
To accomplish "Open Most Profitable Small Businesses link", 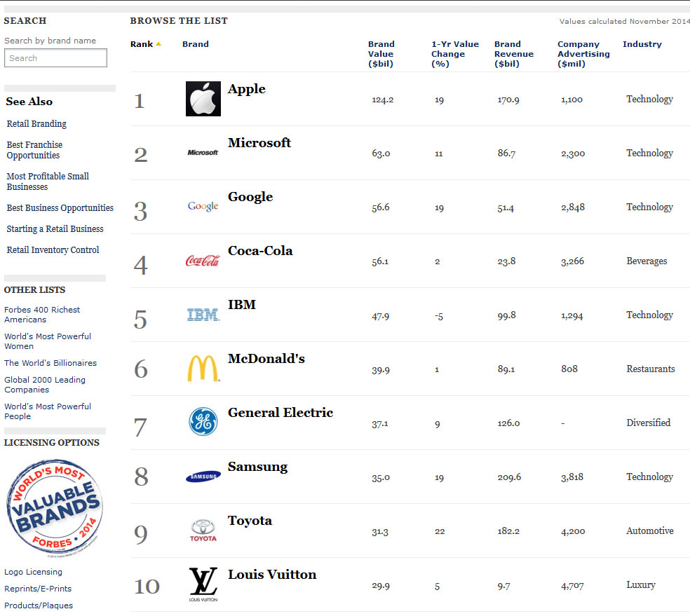I will 48,182.
